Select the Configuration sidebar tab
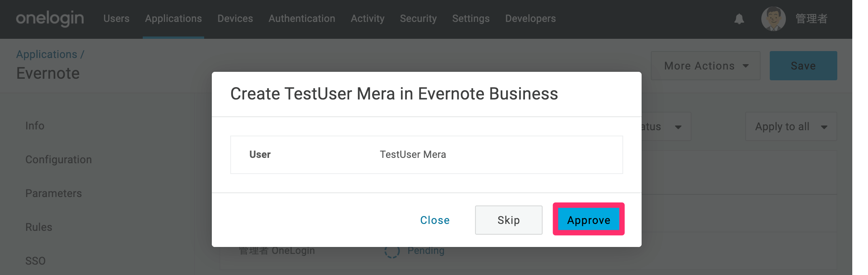This screenshot has height=275, width=868. [59, 159]
